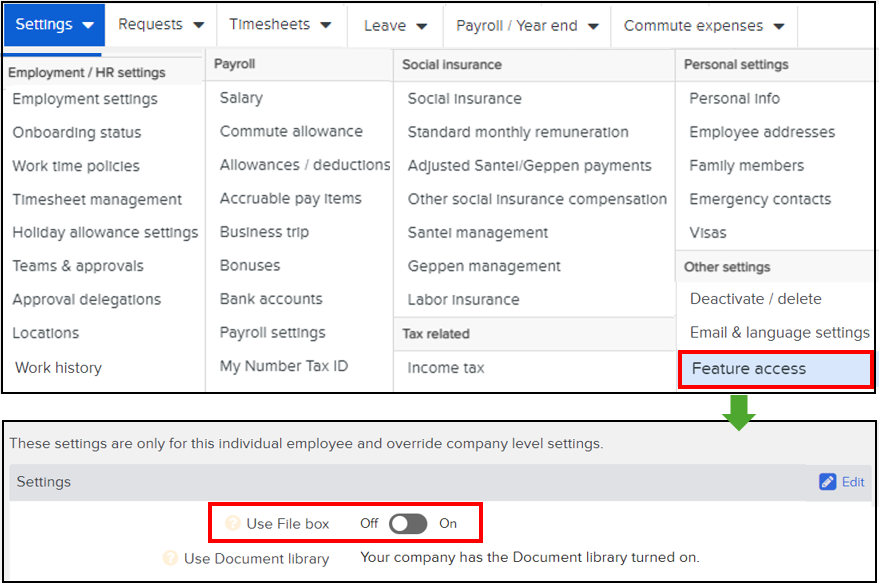Expand Payroll / Year end dropdown
Screen dimensions: 879x584
point(526,26)
